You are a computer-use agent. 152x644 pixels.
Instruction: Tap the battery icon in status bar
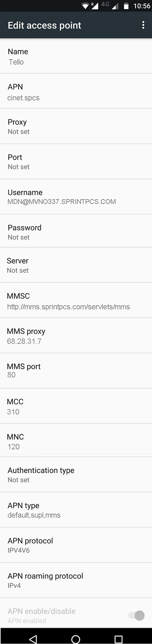point(126,6)
